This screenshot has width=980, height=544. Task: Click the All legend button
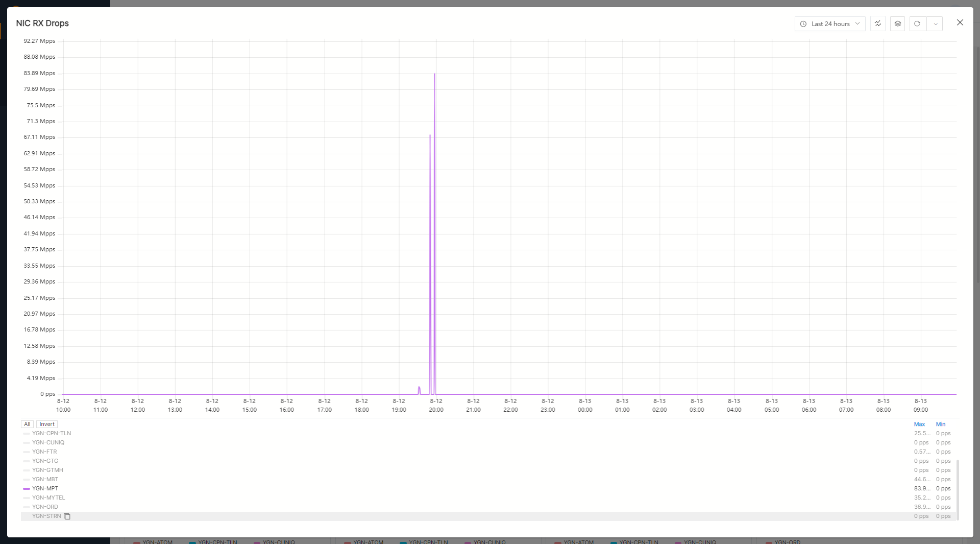tap(27, 424)
